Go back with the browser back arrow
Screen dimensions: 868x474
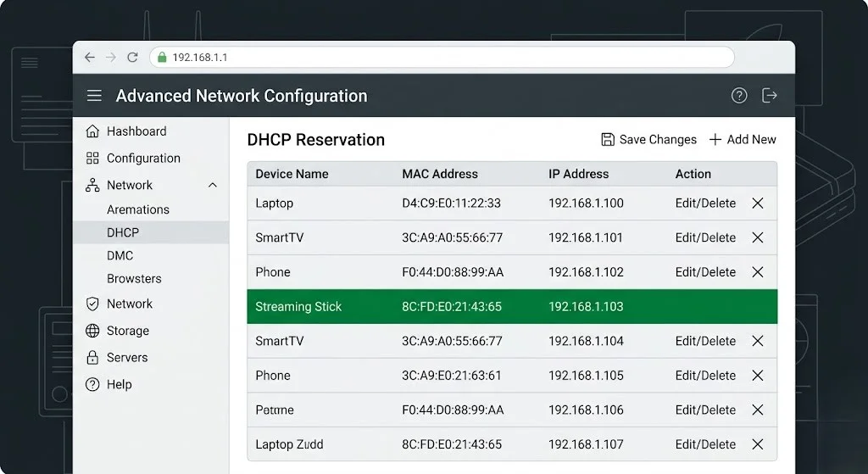pyautogui.click(x=90, y=57)
